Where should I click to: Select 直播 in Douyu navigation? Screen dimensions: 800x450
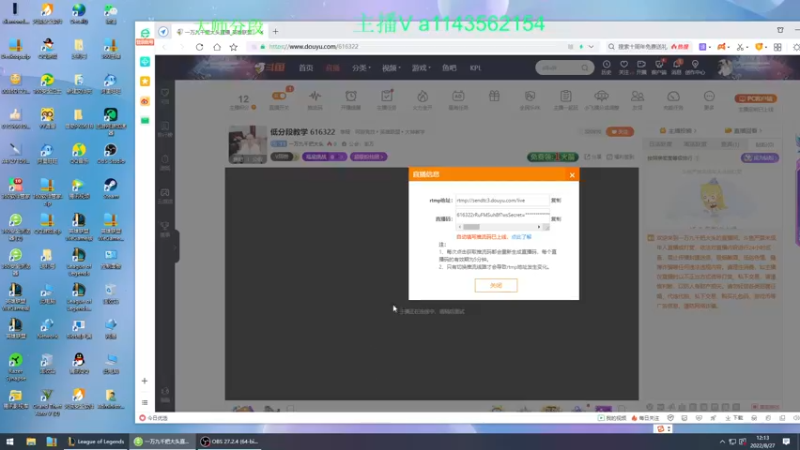point(333,68)
